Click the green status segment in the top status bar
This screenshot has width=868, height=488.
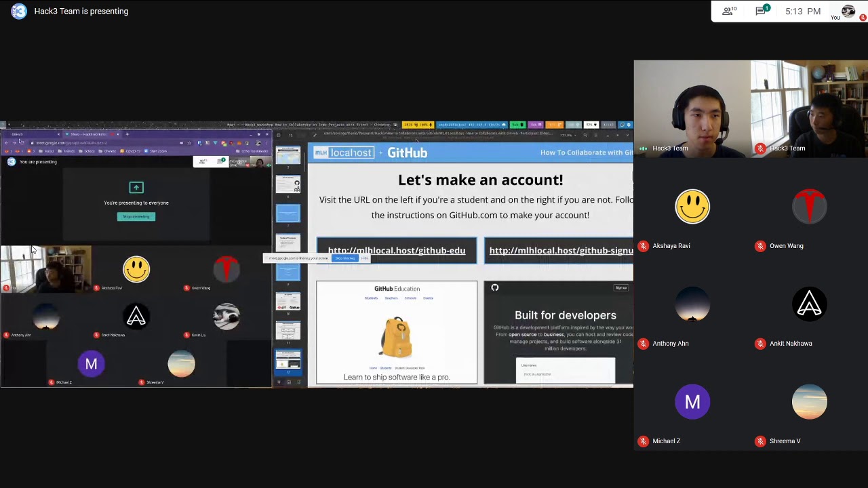517,125
